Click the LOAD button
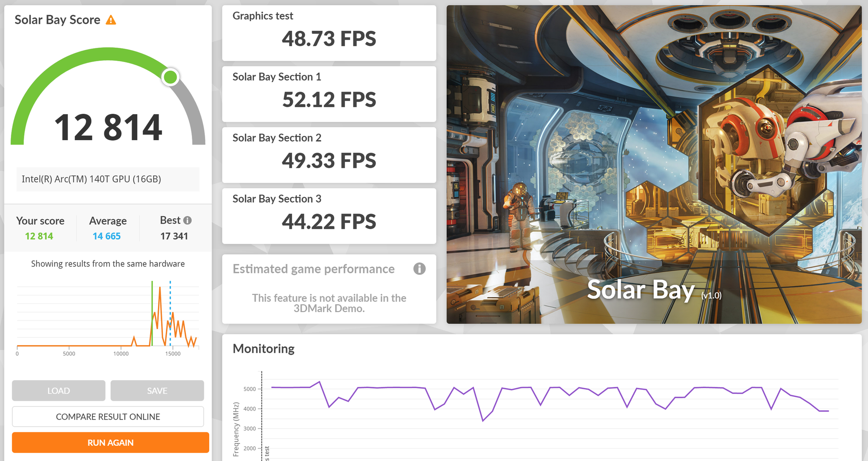This screenshot has height=461, width=868. 59,391
